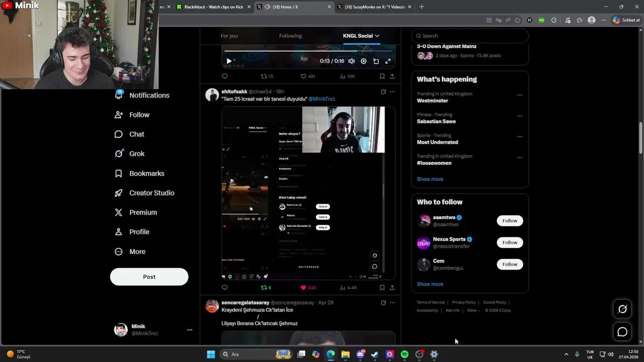Open account menu for Minik @MinikTncl
Image resolution: width=644 pixels, height=362 pixels.
pos(153,330)
